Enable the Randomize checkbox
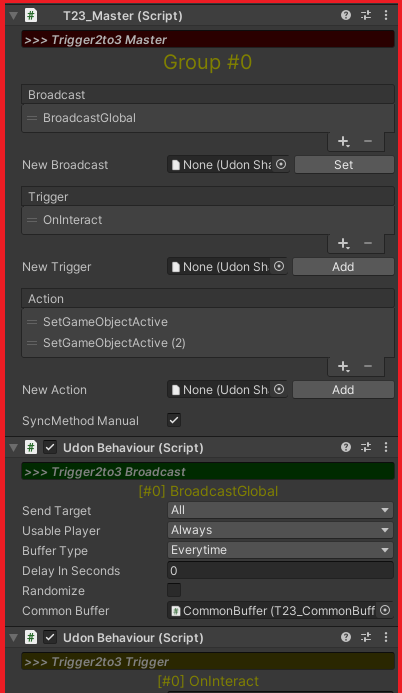Screen dimensions: 402x693 tap(174, 590)
